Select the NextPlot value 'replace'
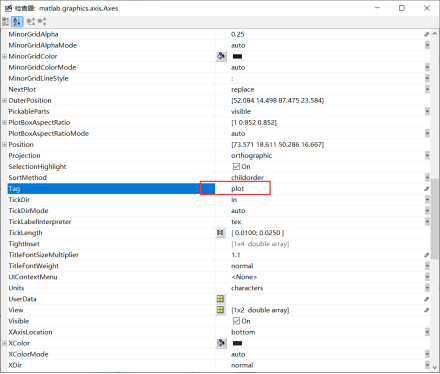The image size is (440, 374). (243, 89)
